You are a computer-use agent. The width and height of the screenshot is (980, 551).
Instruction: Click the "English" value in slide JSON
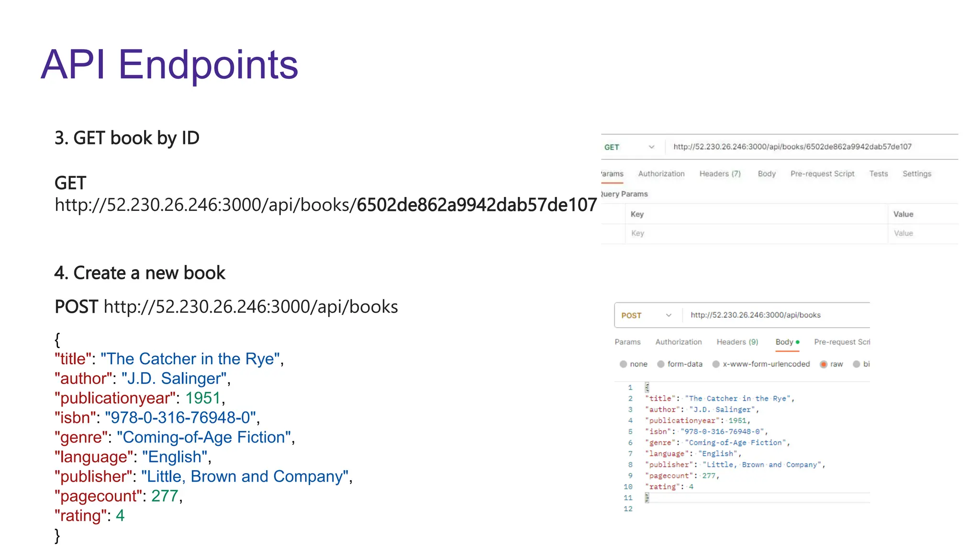175,457
